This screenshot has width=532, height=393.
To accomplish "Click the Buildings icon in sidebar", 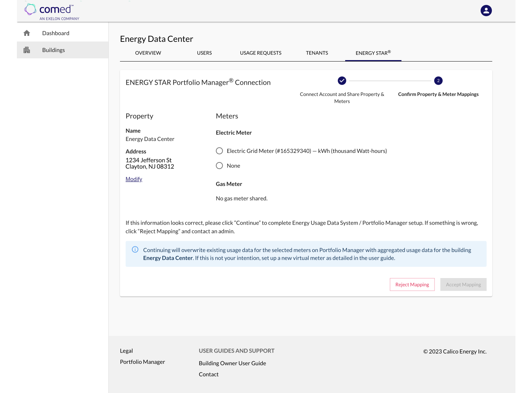I will [27, 50].
